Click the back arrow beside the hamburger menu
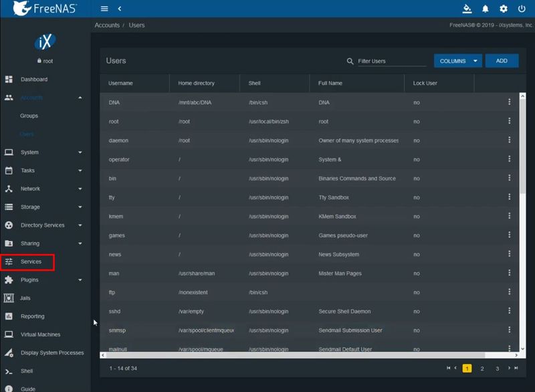This screenshot has width=535, height=392. coord(120,9)
